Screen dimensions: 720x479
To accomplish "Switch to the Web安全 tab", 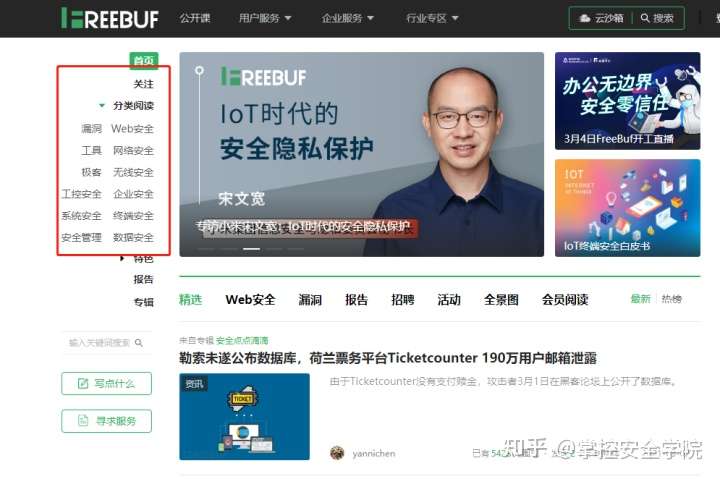I will 250,300.
